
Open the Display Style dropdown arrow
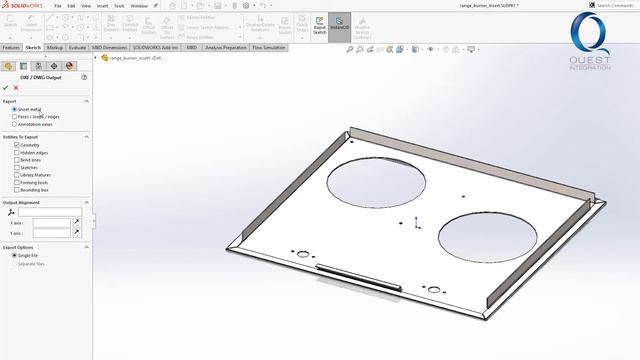coord(422,49)
